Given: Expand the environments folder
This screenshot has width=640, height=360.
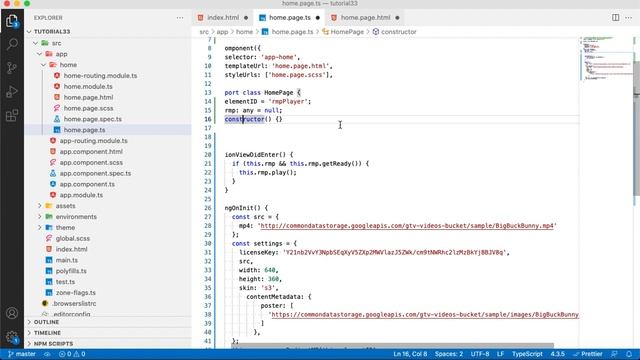Looking at the screenshot, I should click(x=40, y=217).
